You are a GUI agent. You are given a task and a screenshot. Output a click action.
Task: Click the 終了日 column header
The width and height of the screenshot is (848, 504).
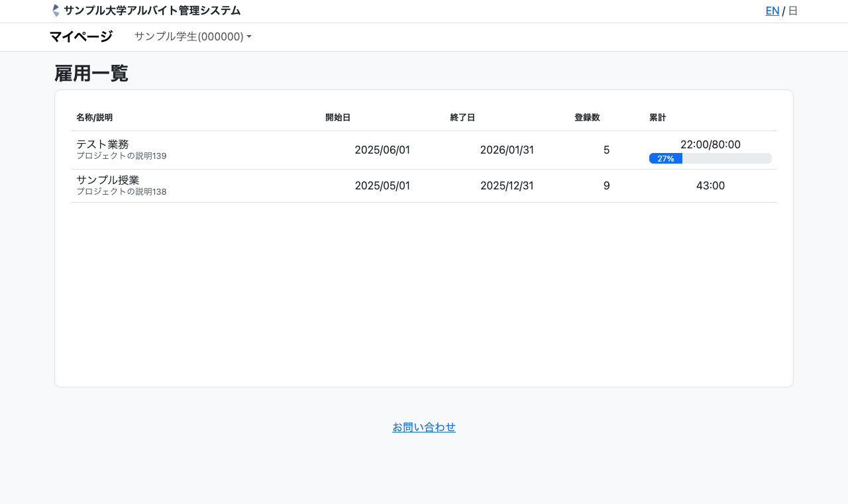(x=462, y=117)
